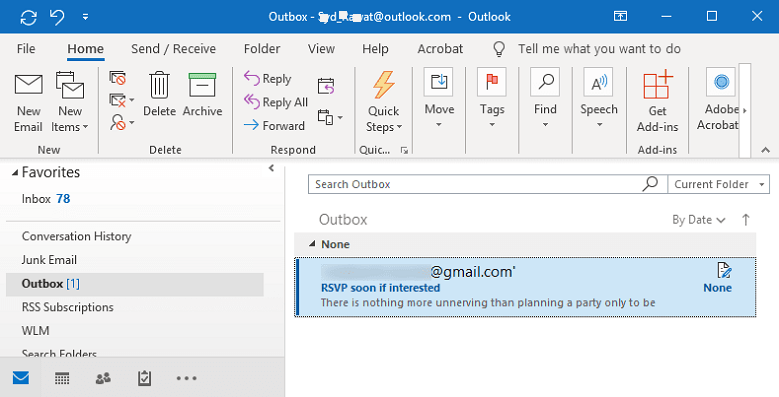Minimize the folder pane with the chevron
This screenshot has height=397, width=779.
pos(271,168)
